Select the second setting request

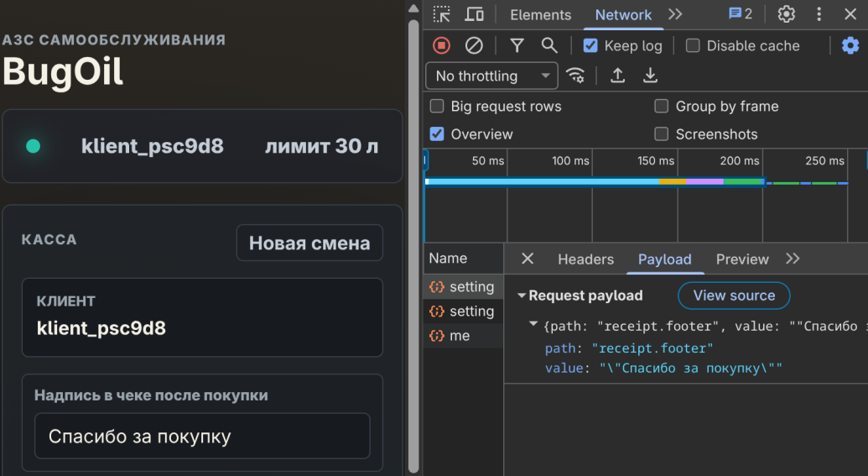463,311
